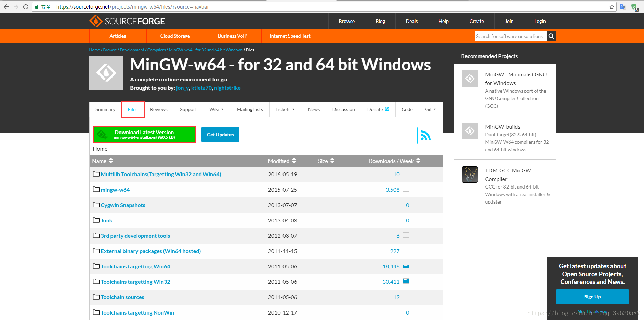Click the browser back arrow
644x320 pixels.
click(6, 7)
